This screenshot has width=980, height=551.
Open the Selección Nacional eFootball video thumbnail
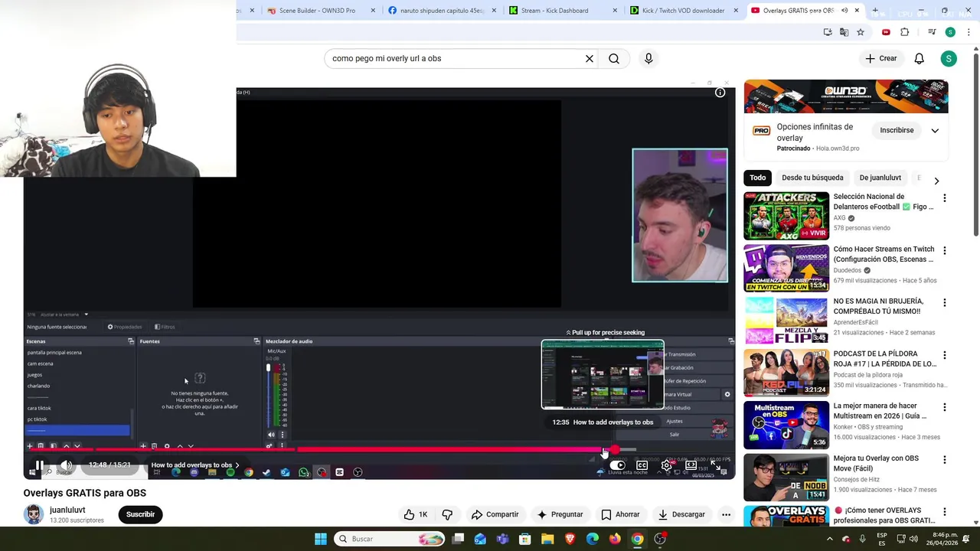point(786,216)
